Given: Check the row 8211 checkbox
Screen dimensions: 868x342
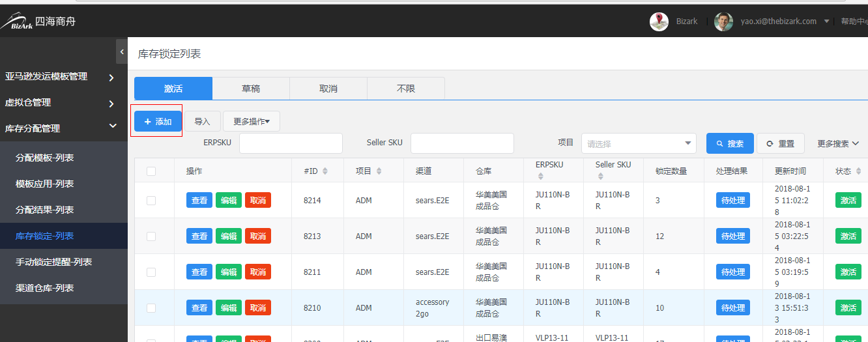Looking at the screenshot, I should tap(151, 272).
